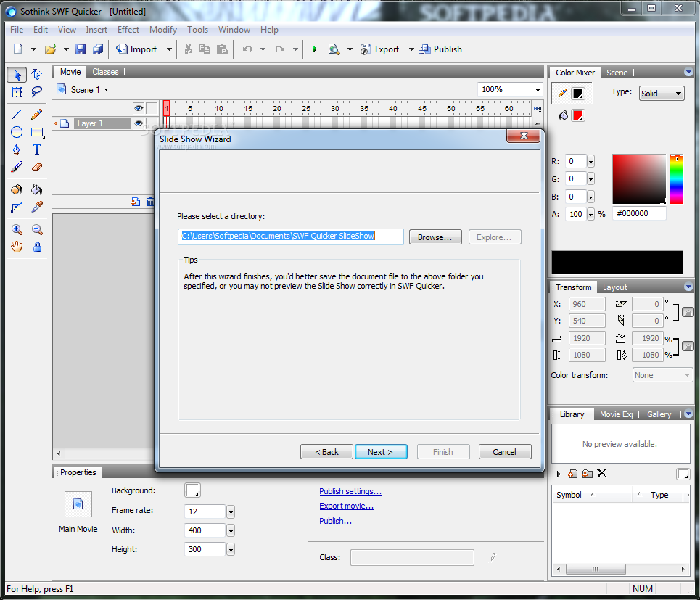Select the Pen tool

[x=17, y=149]
